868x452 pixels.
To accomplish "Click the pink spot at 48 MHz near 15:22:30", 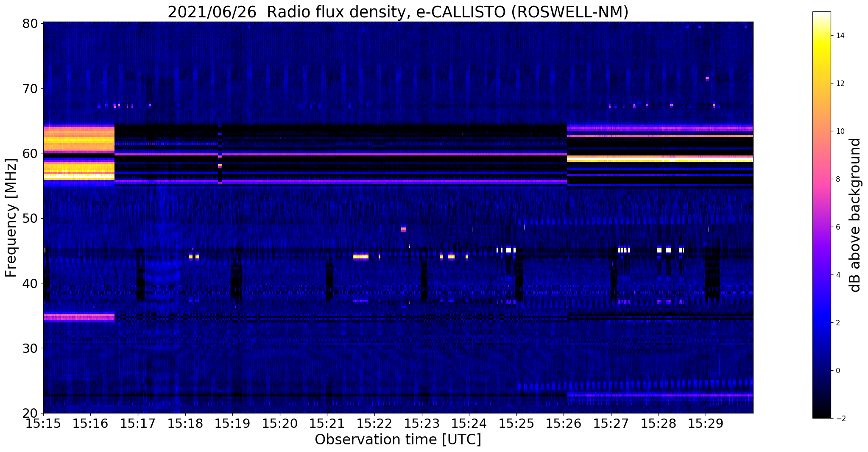I will click(403, 229).
